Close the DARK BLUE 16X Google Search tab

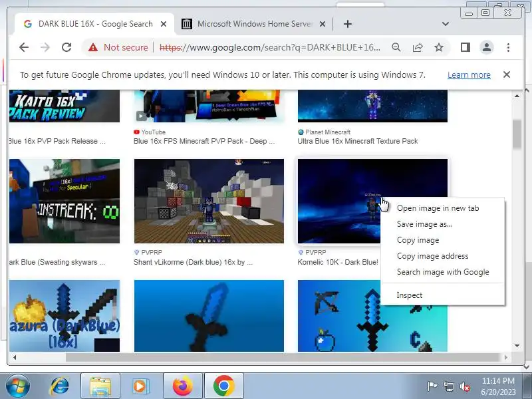pyautogui.click(x=163, y=24)
